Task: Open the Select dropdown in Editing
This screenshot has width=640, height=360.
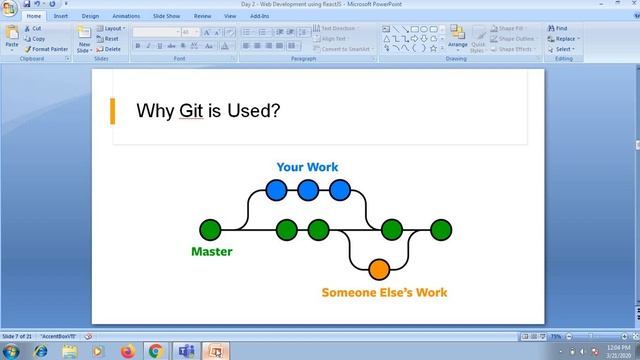Action: pos(562,49)
